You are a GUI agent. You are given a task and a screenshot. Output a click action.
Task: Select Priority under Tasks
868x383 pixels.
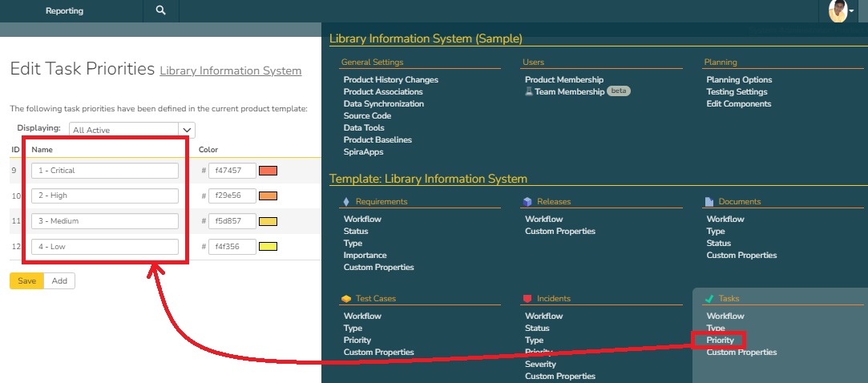720,341
